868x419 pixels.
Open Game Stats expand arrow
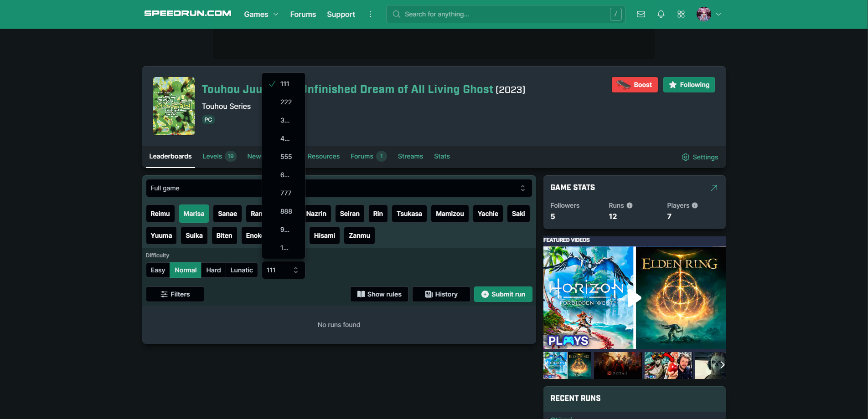(x=714, y=188)
